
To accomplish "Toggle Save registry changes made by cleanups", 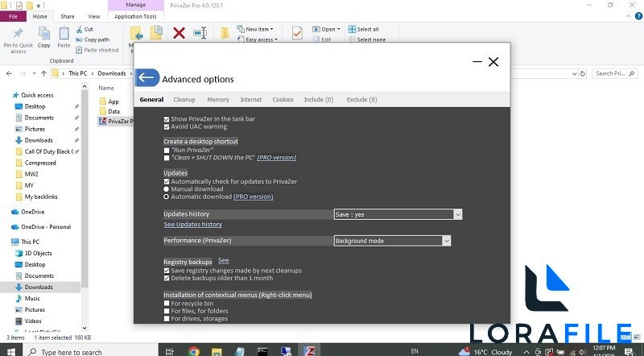I will [167, 271].
